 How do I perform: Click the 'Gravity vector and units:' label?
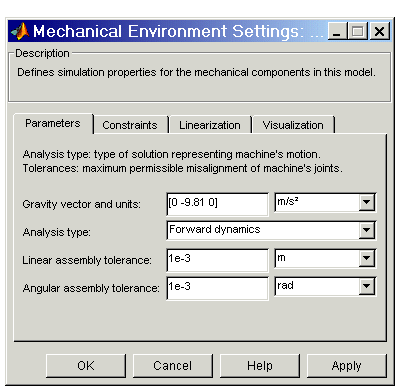(82, 204)
